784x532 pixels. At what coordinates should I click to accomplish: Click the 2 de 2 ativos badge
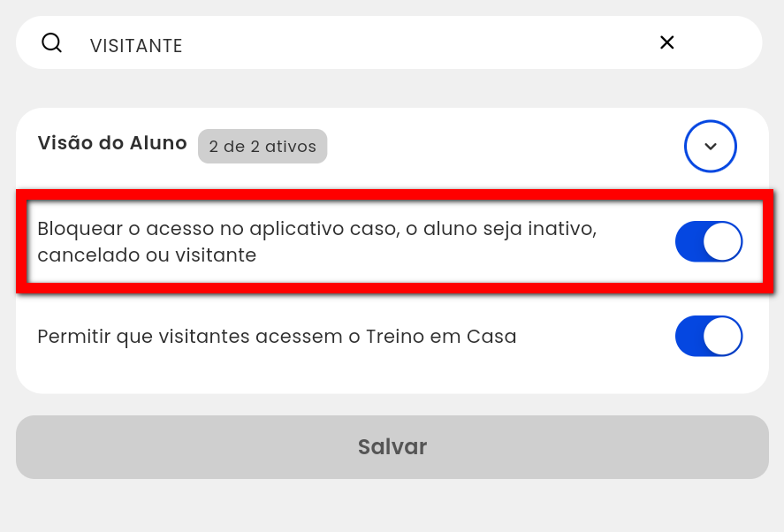(263, 147)
